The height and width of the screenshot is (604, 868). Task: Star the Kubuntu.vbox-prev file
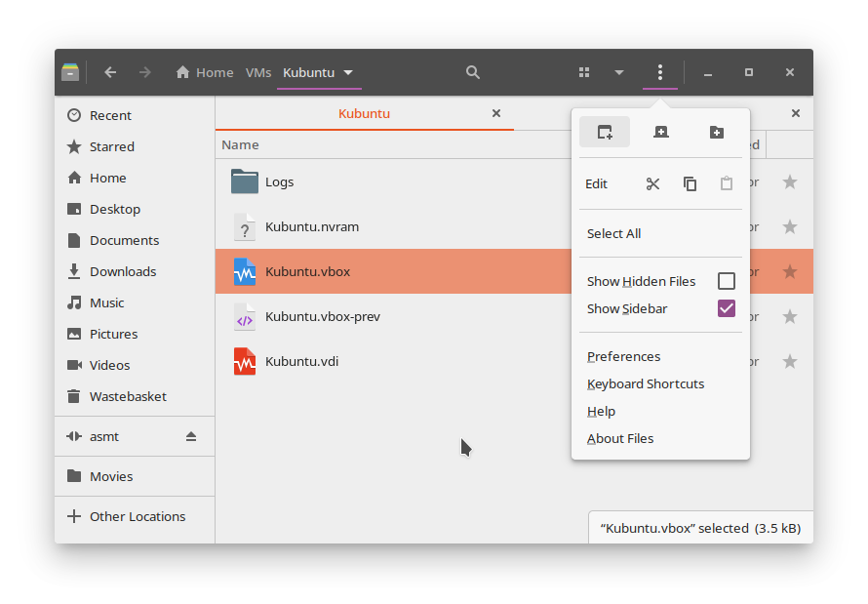[x=790, y=316]
